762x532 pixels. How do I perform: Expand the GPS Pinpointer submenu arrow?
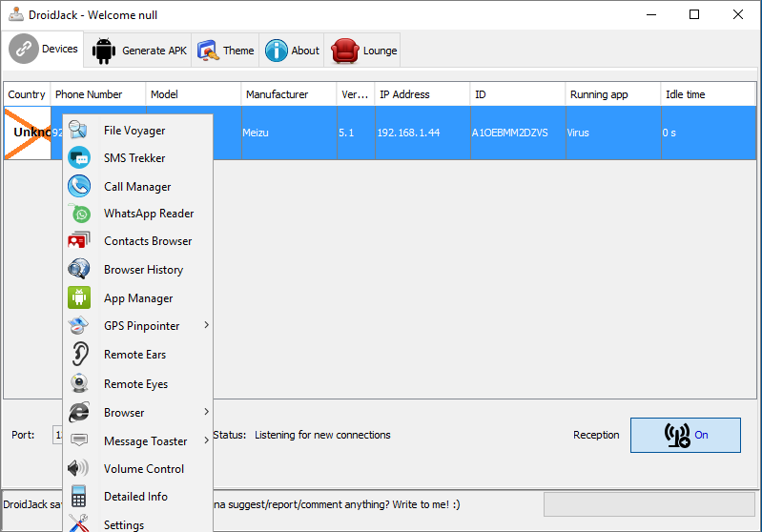click(207, 324)
